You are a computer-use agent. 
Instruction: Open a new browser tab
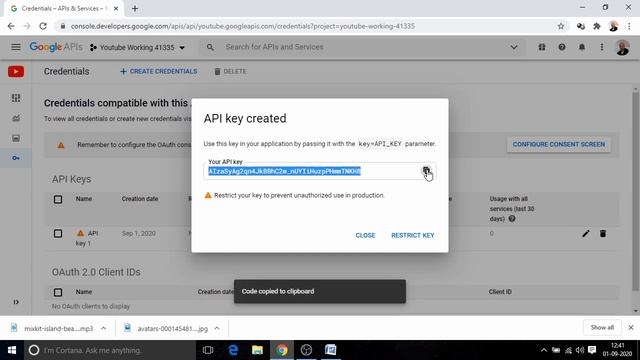coord(135,8)
